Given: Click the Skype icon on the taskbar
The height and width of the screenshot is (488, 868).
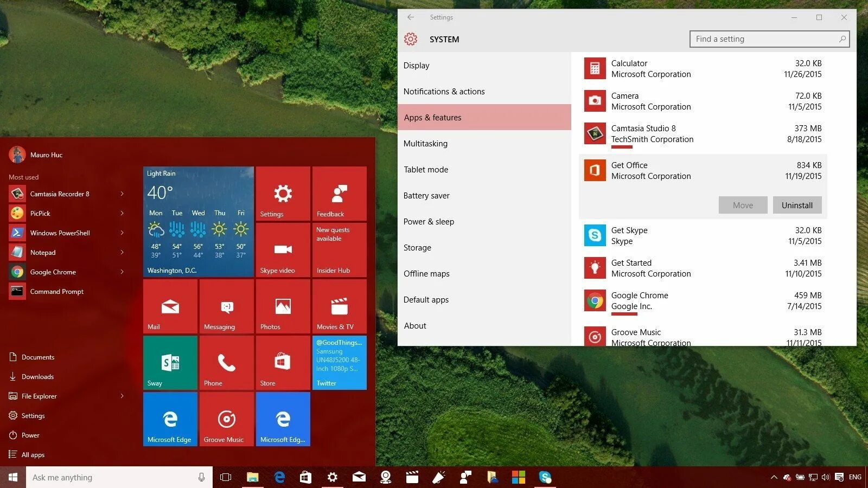Looking at the screenshot, I should (545, 477).
